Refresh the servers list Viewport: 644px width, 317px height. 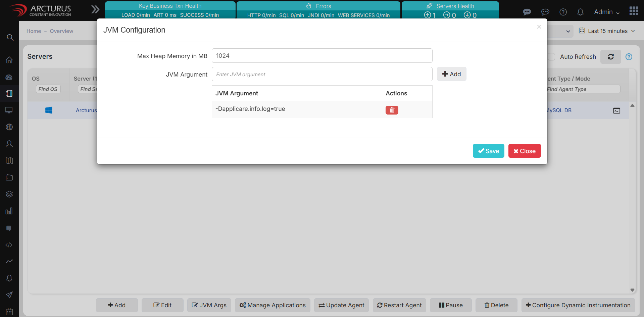[x=610, y=57]
